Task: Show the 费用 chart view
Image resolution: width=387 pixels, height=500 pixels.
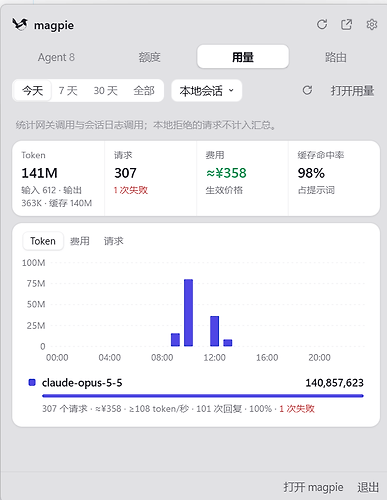Action: point(80,241)
